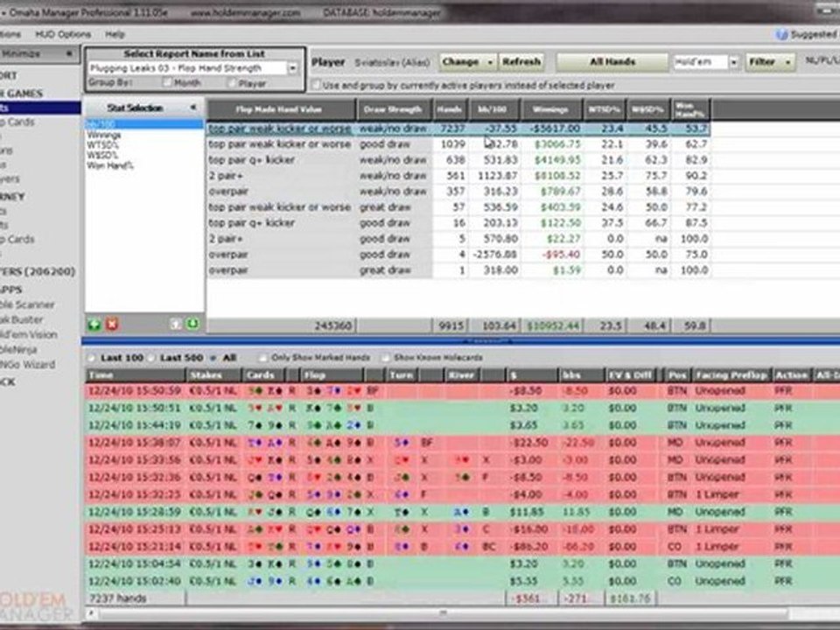Select the overpair great draw row
Screen dimensions: 840x630
[x=458, y=270]
